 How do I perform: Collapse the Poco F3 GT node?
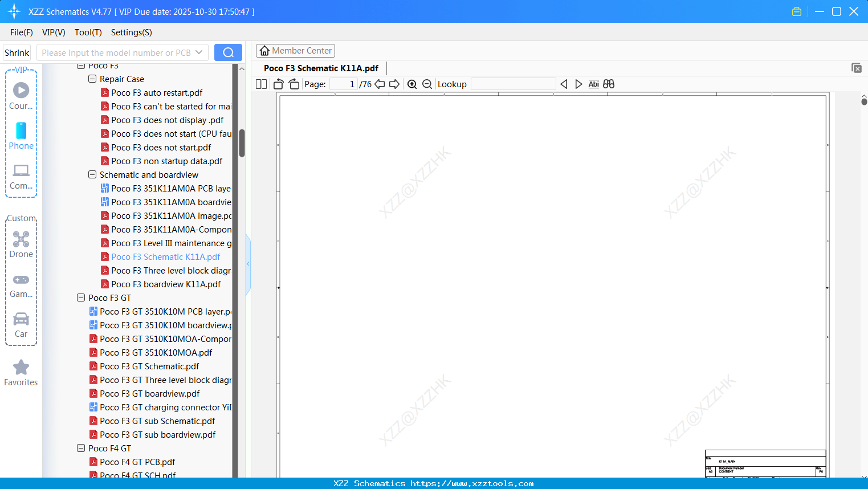click(81, 298)
